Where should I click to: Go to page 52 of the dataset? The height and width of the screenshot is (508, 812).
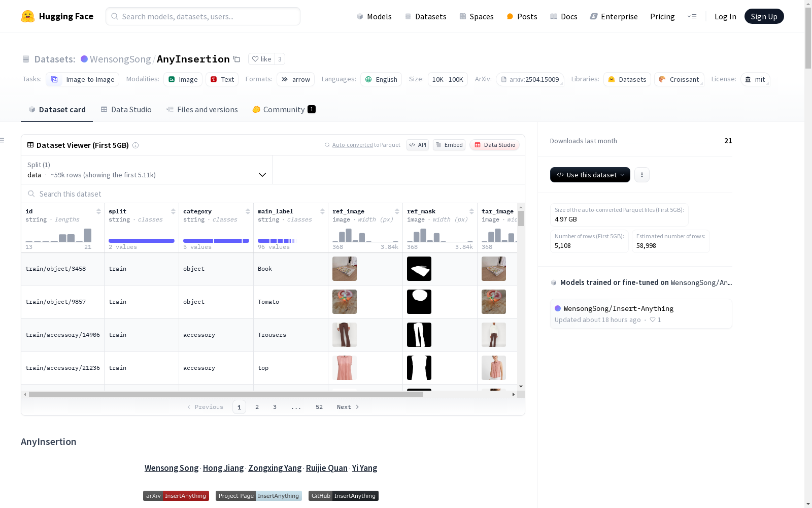tap(319, 407)
